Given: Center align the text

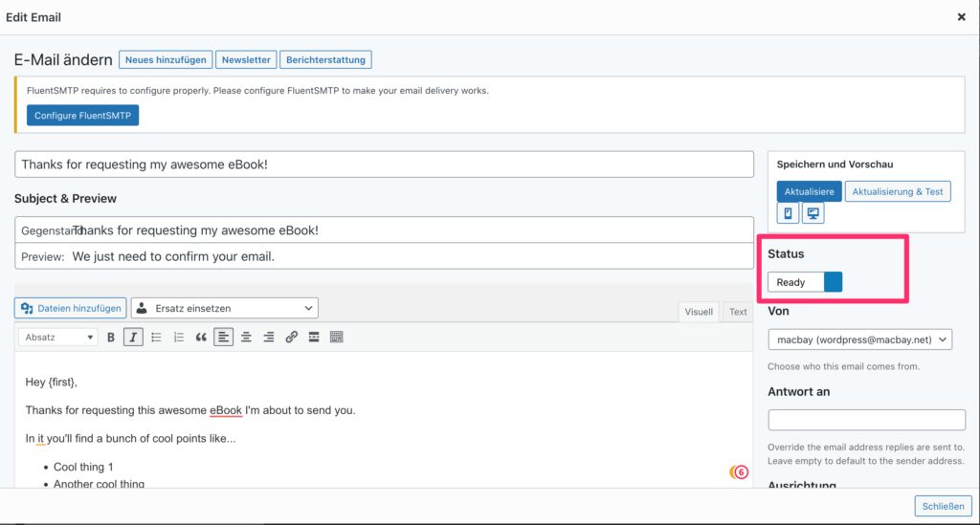Looking at the screenshot, I should click(246, 338).
